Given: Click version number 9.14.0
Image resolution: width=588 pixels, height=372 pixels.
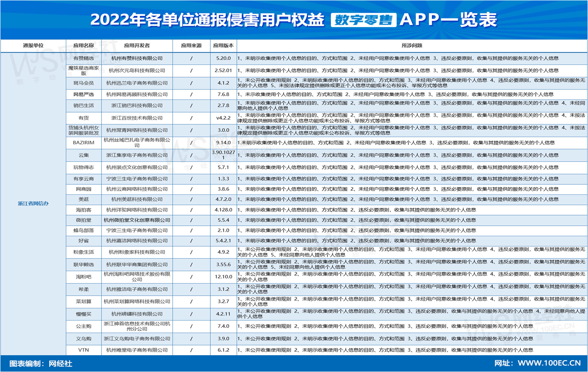Looking at the screenshot, I should [223, 143].
